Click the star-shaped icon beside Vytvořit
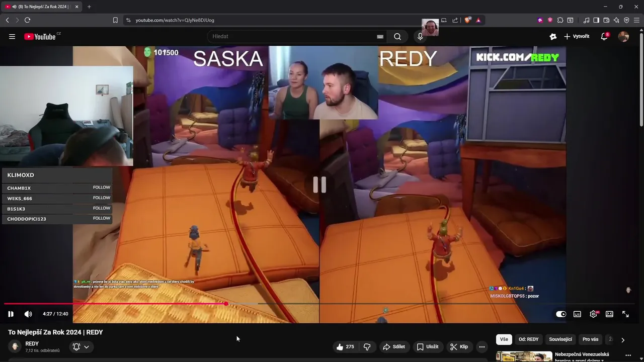644x362 pixels. tap(553, 36)
